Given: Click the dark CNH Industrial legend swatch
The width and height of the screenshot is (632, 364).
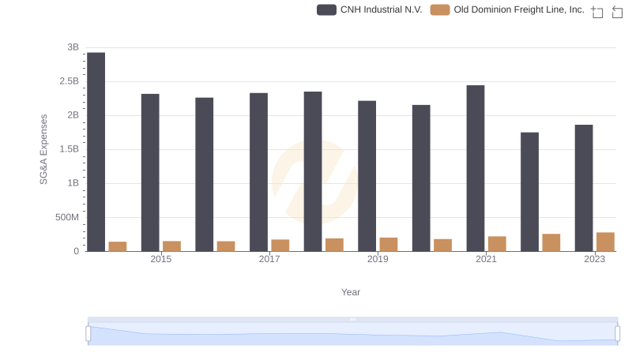Looking at the screenshot, I should tap(327, 9).
